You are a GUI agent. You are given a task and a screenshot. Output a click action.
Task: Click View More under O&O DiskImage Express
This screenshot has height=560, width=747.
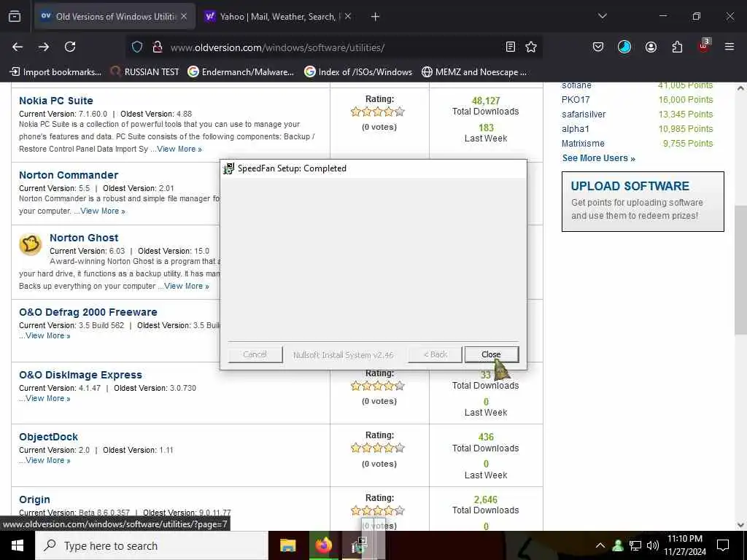[x=47, y=399]
